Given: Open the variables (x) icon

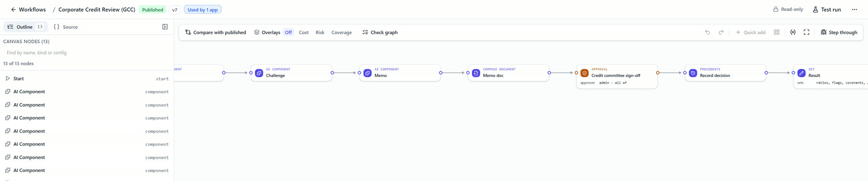Looking at the screenshot, I should 793,32.
